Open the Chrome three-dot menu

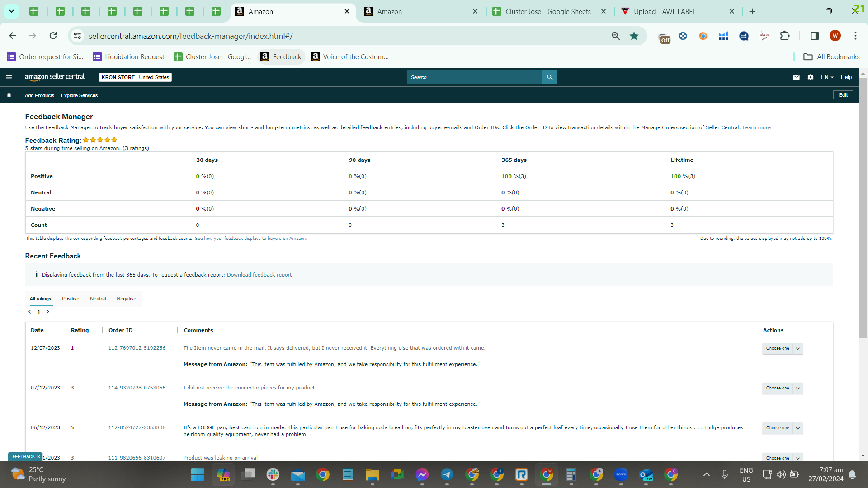point(855,36)
